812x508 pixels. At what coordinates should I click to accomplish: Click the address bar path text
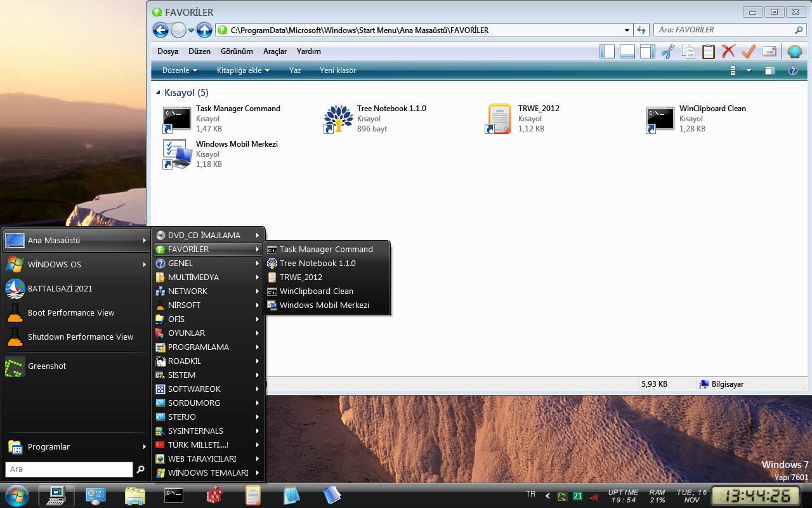click(360, 30)
